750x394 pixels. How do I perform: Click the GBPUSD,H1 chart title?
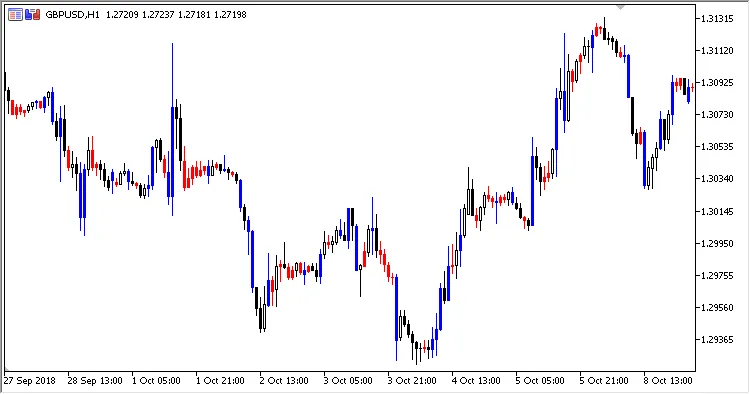72,15
